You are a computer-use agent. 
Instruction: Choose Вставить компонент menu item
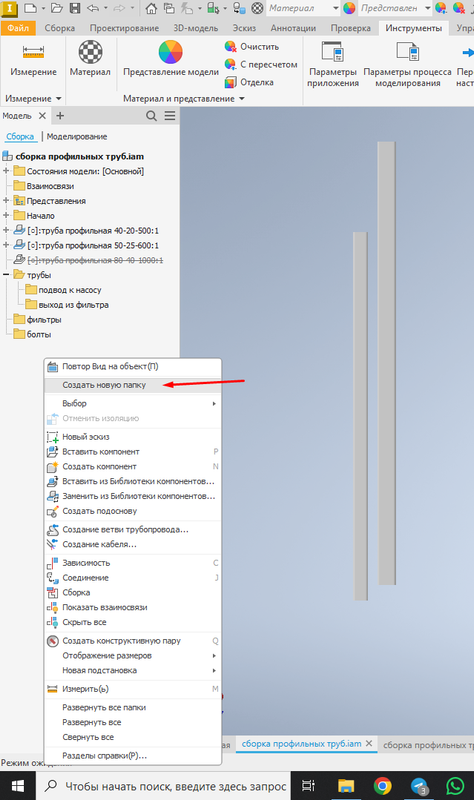coord(133,452)
